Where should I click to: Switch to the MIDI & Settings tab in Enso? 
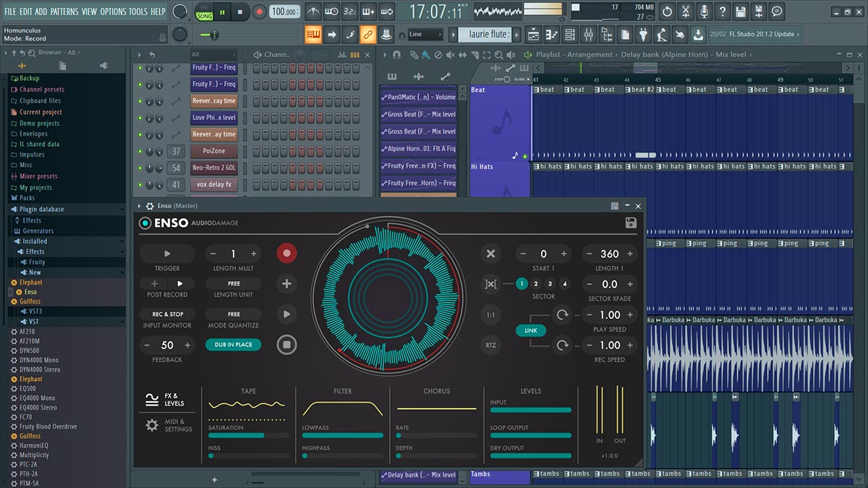pos(168,425)
